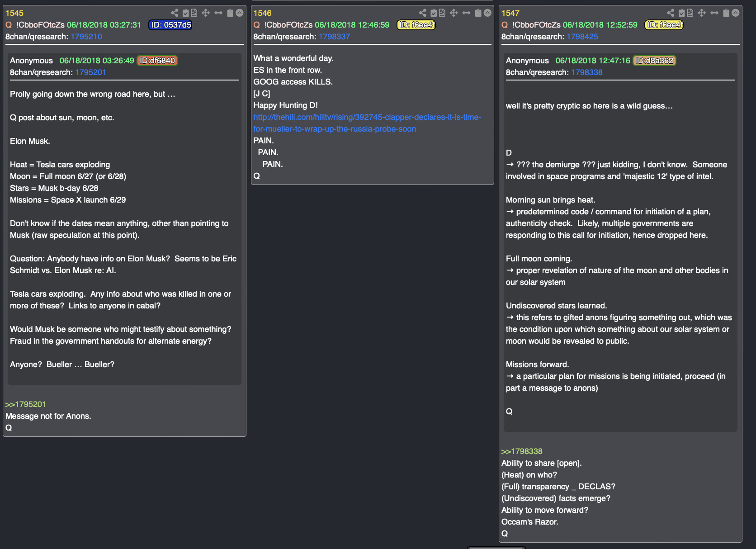Image resolution: width=756 pixels, height=549 pixels.
Task: Open qresearch link 1798425
Action: click(x=582, y=37)
